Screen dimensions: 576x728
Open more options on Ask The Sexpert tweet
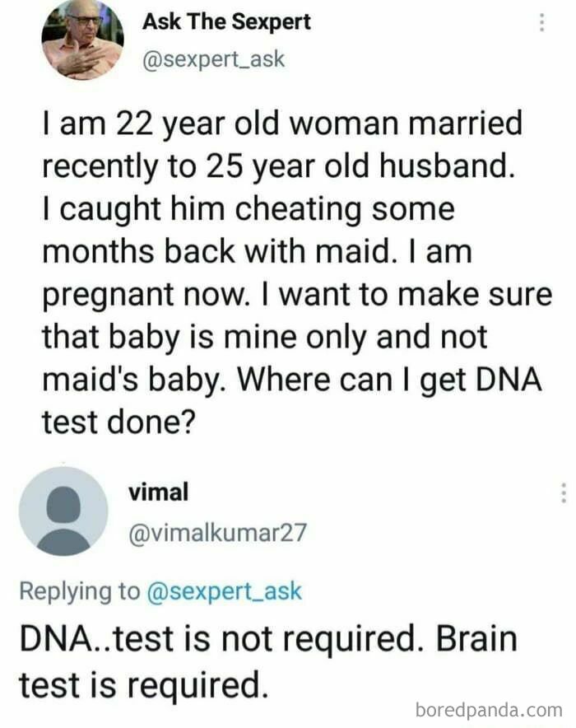[542, 23]
